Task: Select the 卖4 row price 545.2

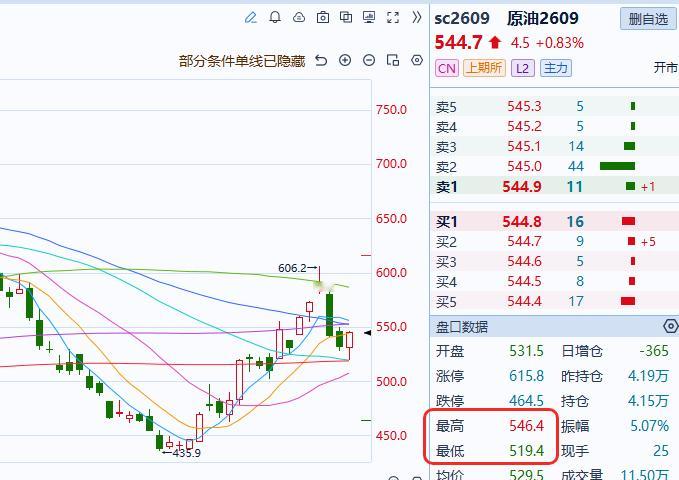Action: pos(524,126)
